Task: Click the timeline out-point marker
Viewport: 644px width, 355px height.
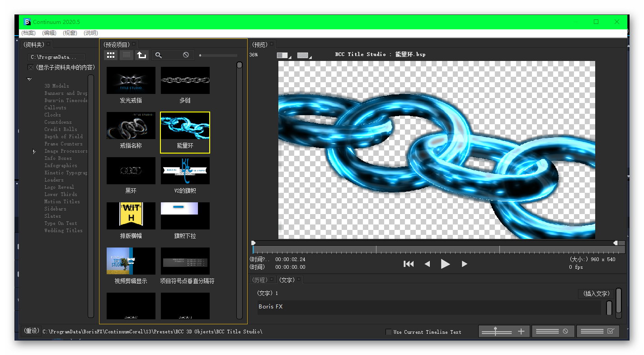Action: [x=615, y=243]
